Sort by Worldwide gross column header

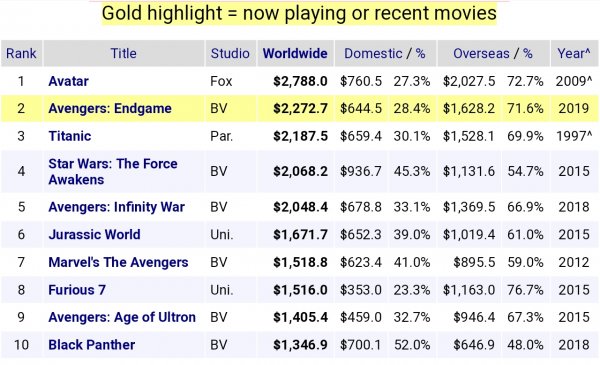coord(295,53)
